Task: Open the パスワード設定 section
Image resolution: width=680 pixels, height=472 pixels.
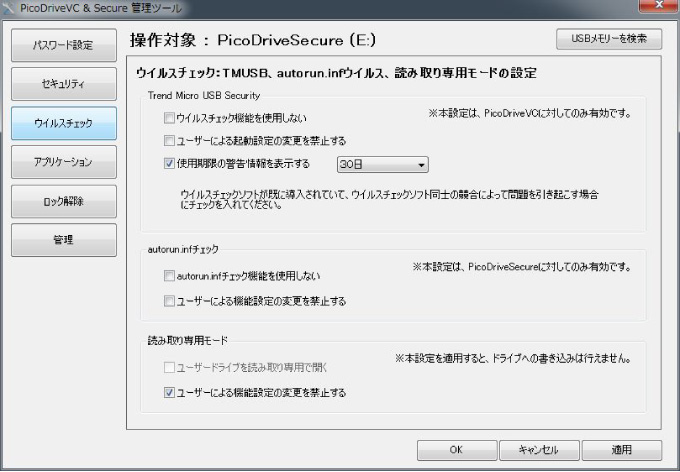Action: tap(63, 45)
